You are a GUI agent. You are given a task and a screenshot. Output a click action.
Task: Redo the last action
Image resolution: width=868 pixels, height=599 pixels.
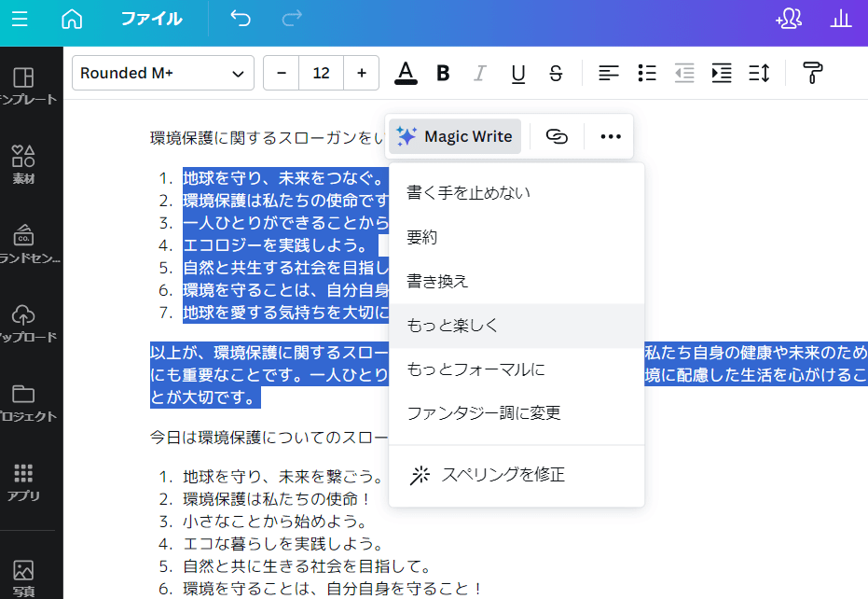coord(292,19)
